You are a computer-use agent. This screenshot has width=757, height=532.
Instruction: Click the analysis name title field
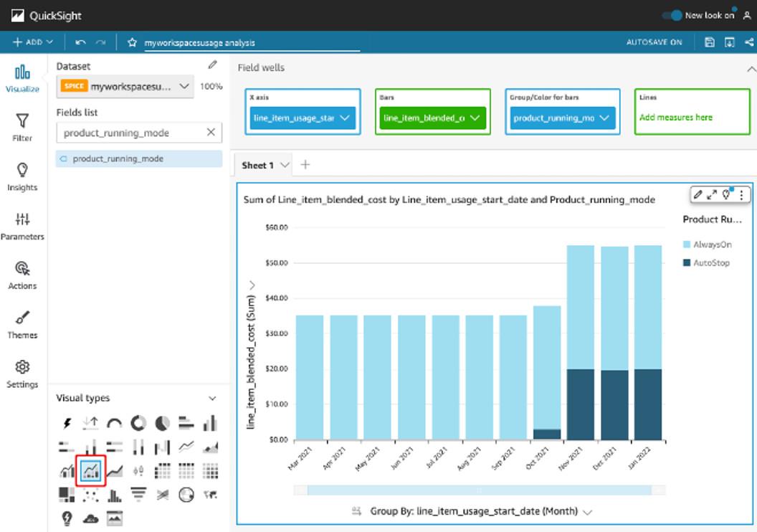click(x=252, y=43)
